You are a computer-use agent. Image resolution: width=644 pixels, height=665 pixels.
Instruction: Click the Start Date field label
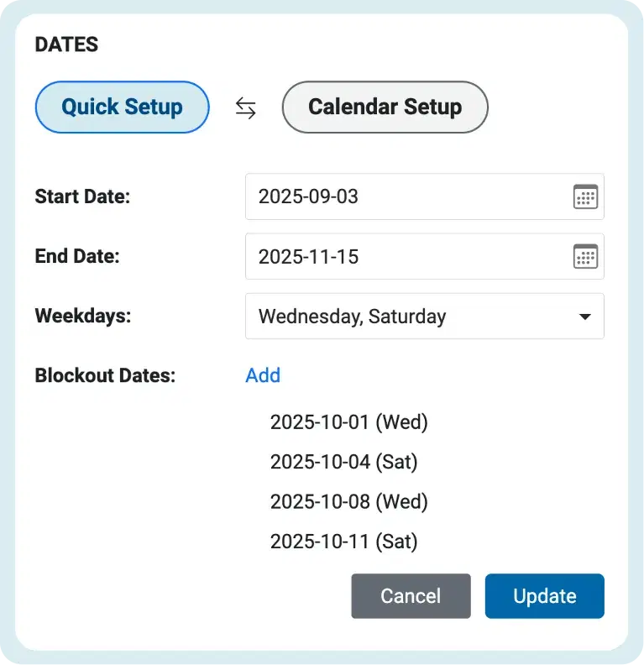click(x=82, y=196)
